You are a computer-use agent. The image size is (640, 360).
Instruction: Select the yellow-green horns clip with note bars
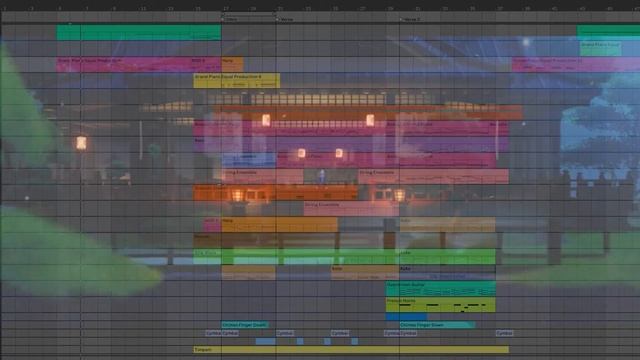441,305
